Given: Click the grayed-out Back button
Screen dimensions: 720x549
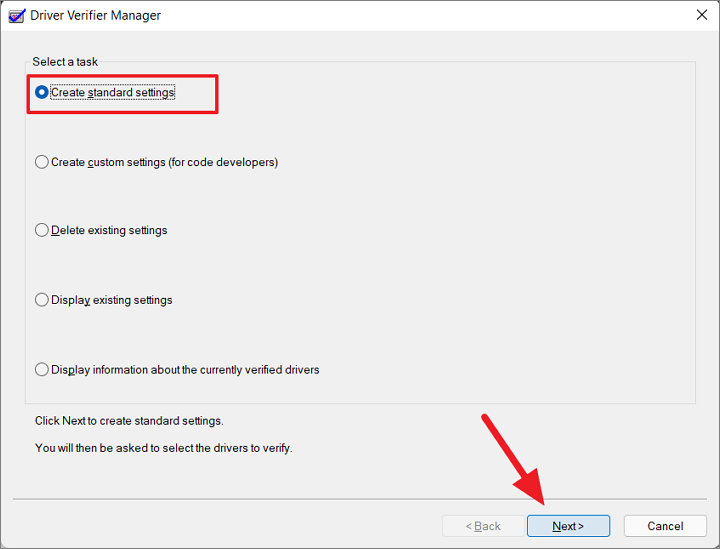Looking at the screenshot, I should click(483, 526).
